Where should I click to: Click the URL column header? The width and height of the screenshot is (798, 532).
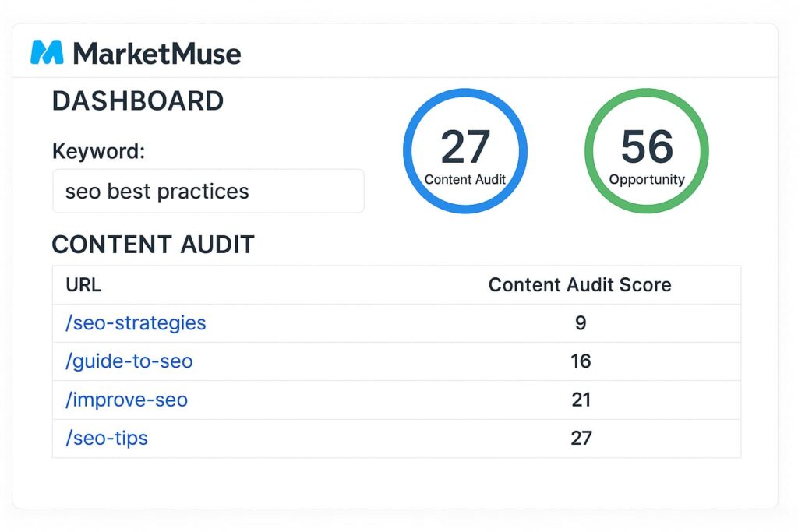click(83, 285)
